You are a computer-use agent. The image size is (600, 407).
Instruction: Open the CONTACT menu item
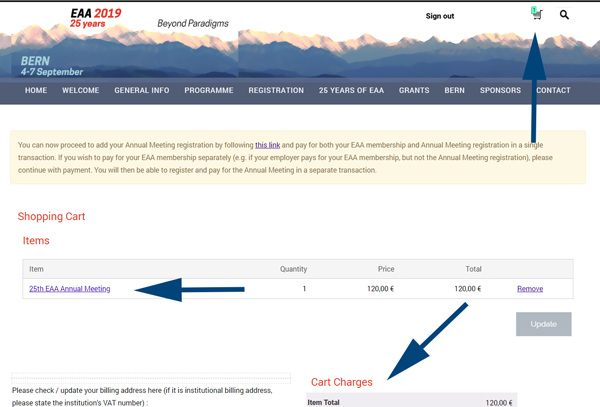click(553, 90)
